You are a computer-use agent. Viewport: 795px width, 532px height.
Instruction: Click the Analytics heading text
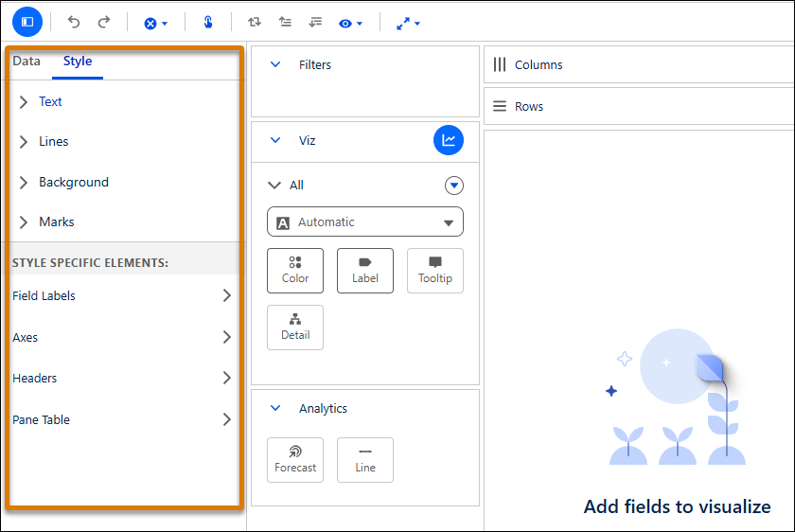[323, 408]
